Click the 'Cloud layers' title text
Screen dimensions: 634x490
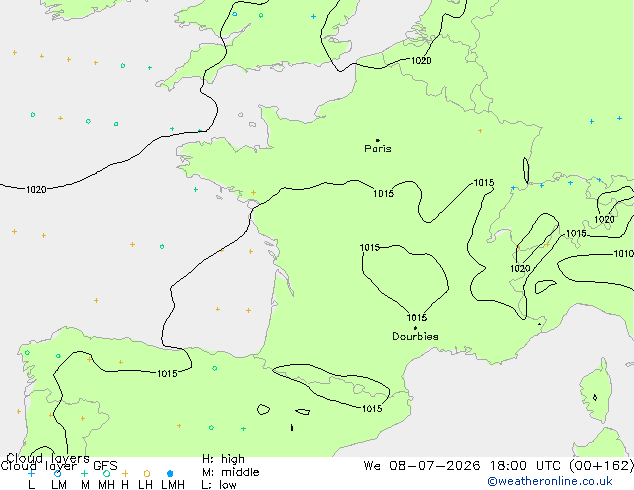click(x=48, y=458)
